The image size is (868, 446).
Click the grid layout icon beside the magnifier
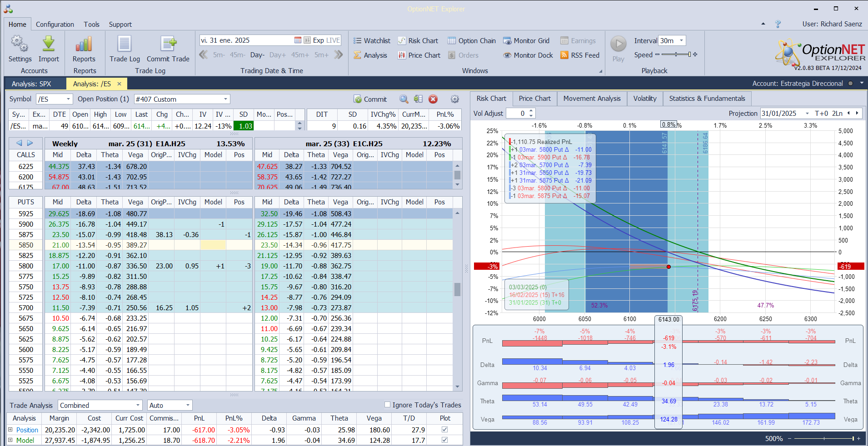coord(419,99)
